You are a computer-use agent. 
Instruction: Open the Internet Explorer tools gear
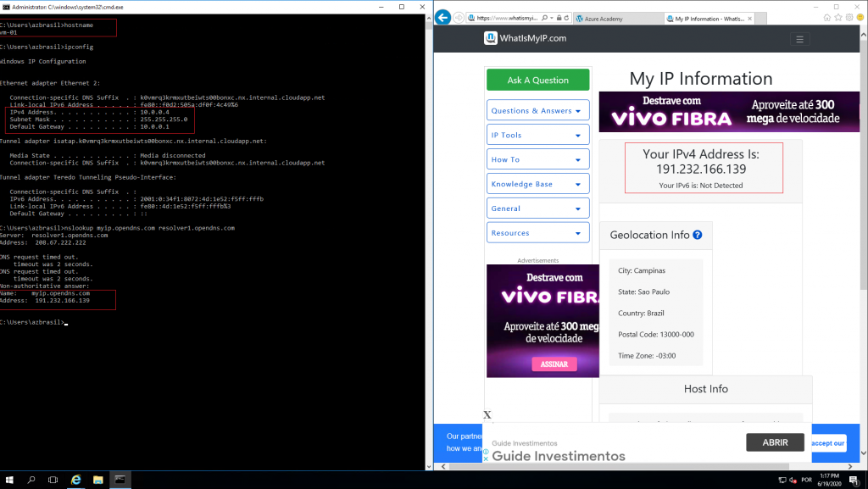[851, 17]
